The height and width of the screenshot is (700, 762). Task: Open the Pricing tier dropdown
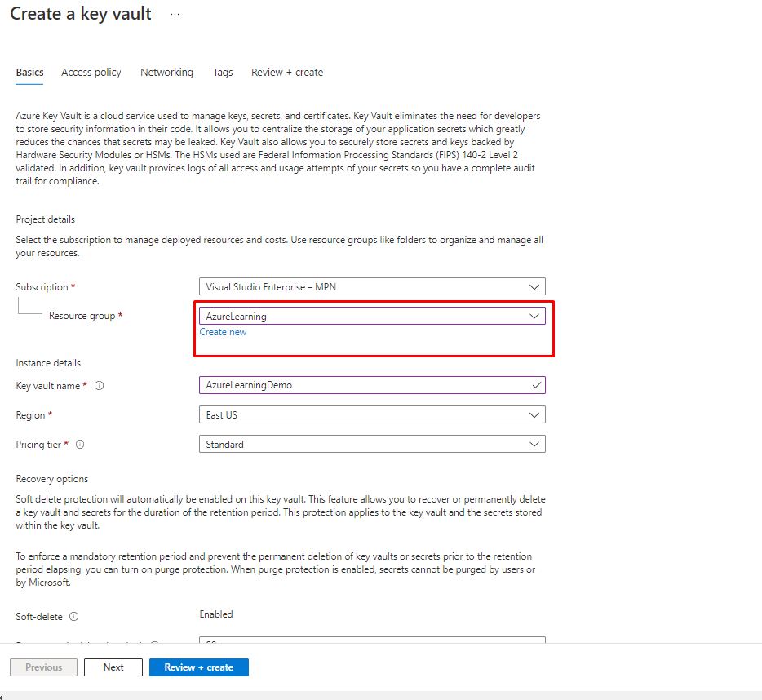coord(372,445)
